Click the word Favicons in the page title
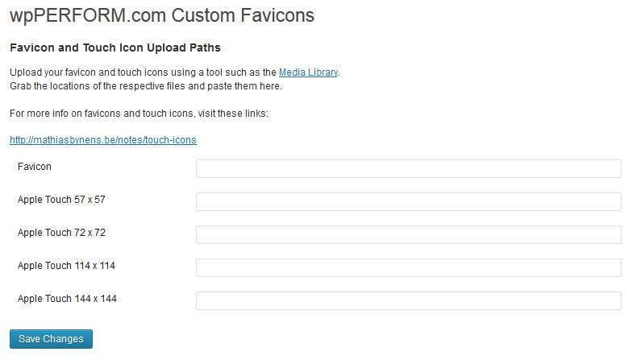 277,15
